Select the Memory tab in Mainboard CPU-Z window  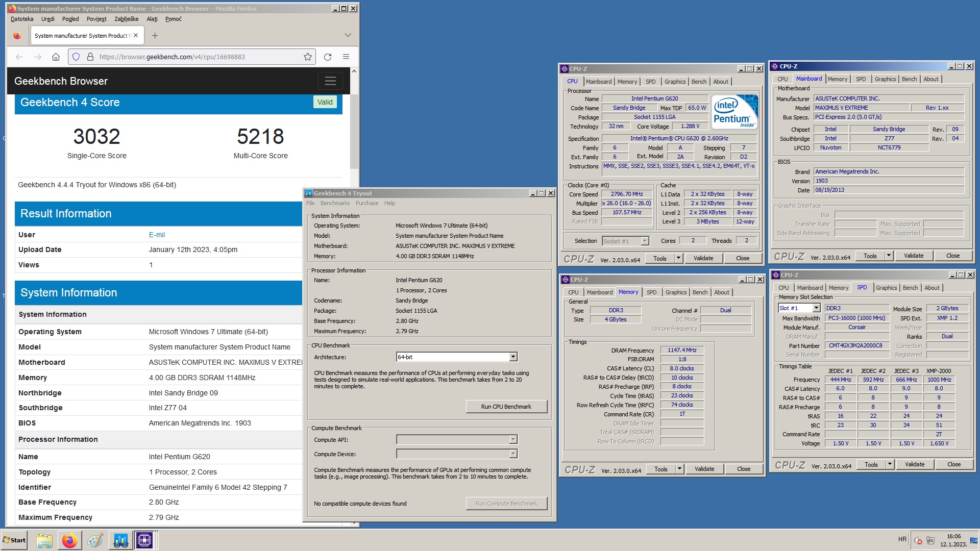click(x=838, y=79)
